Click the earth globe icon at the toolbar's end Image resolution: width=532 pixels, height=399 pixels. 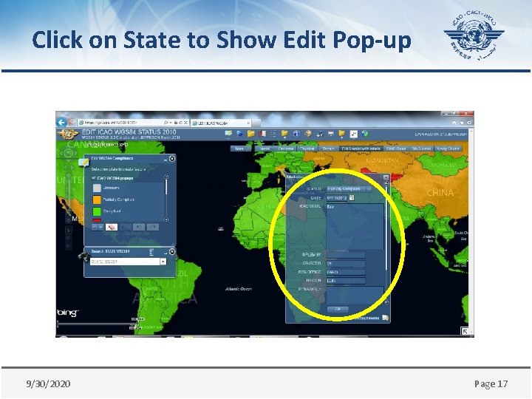[365, 134]
